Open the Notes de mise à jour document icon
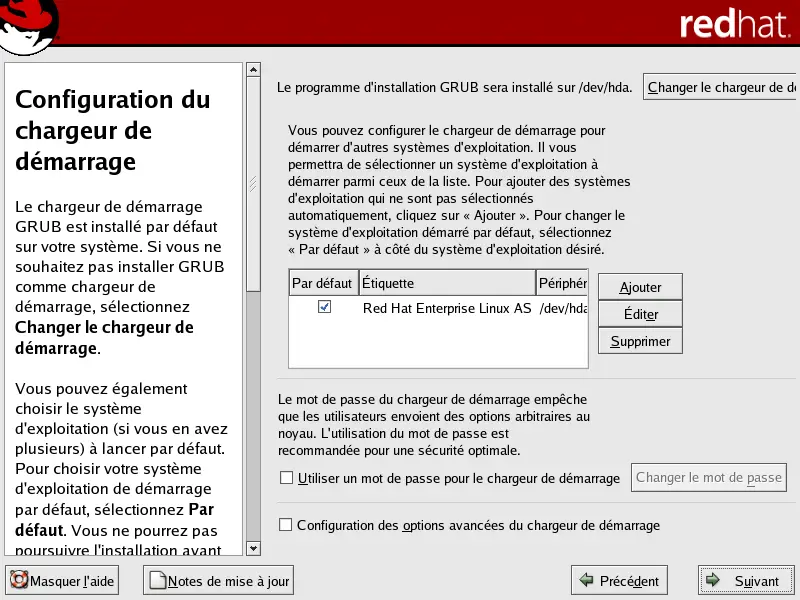Screen dimensions: 800x600 tap(156, 580)
